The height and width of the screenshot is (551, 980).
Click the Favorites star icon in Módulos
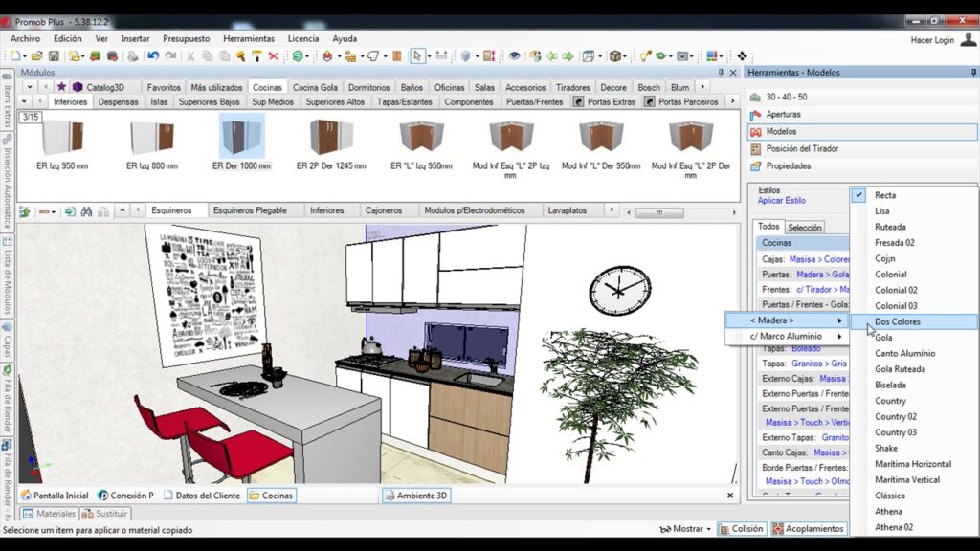click(x=61, y=87)
